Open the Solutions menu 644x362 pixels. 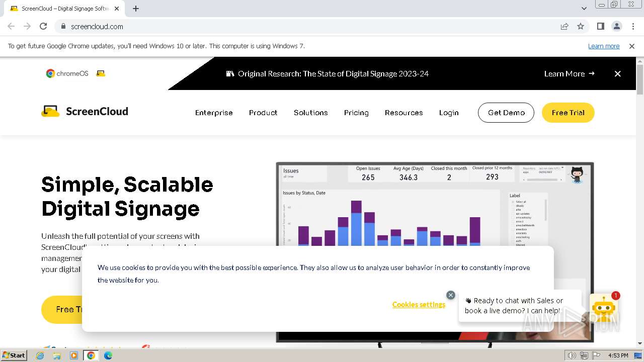[x=311, y=113]
